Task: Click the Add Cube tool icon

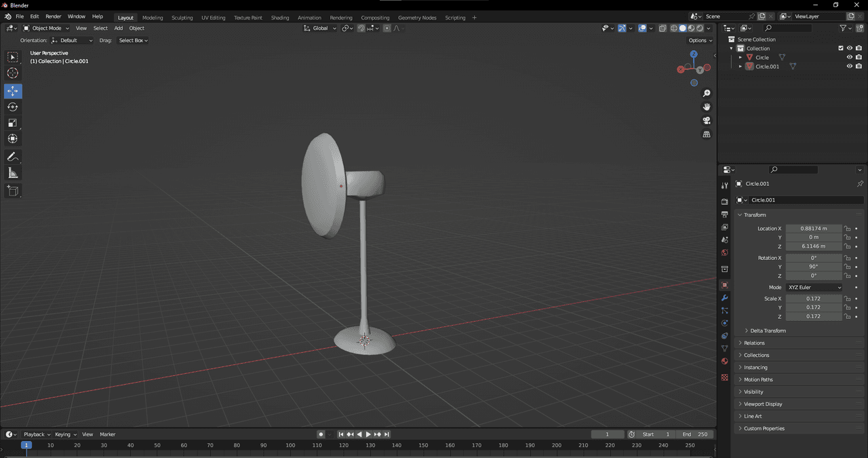Action: (13, 191)
